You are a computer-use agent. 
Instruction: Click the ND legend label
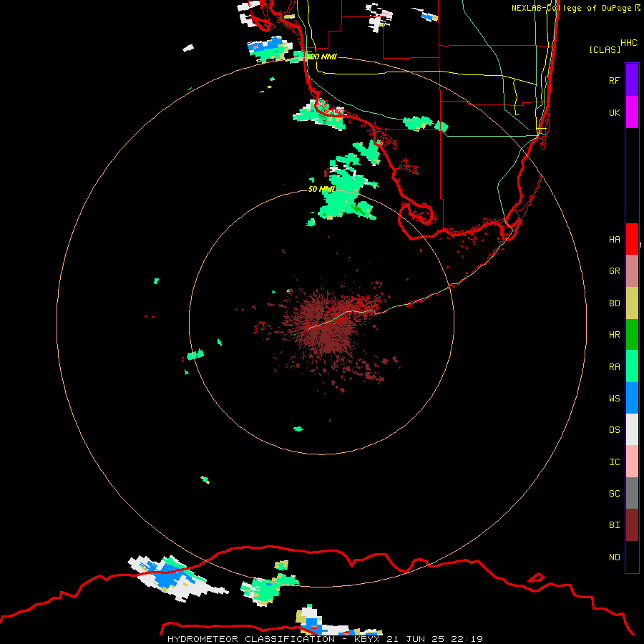614,557
